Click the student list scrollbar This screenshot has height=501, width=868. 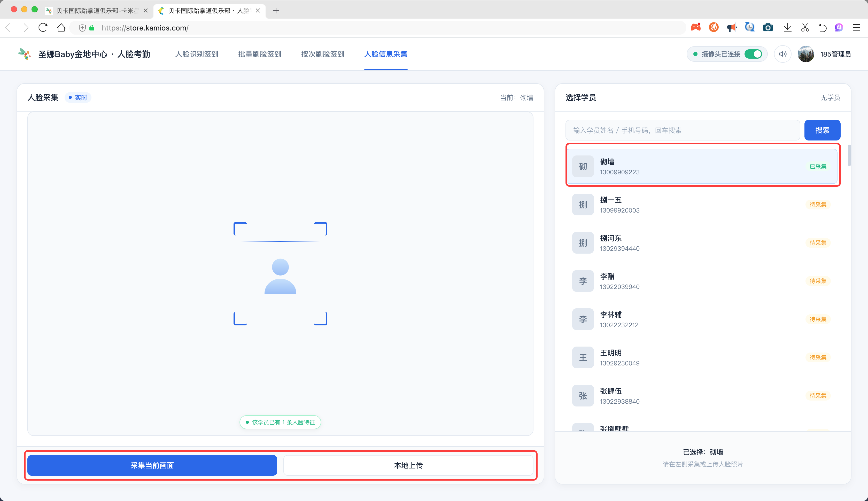(x=849, y=155)
